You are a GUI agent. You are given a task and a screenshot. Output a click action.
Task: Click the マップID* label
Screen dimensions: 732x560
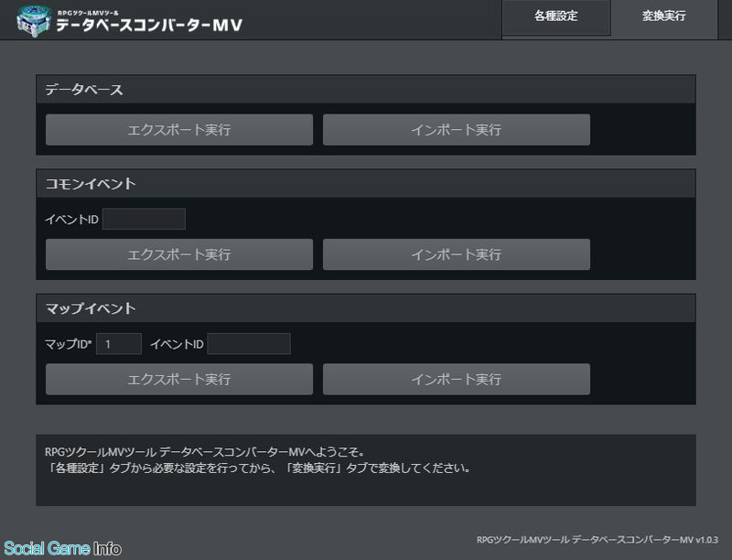(69, 344)
